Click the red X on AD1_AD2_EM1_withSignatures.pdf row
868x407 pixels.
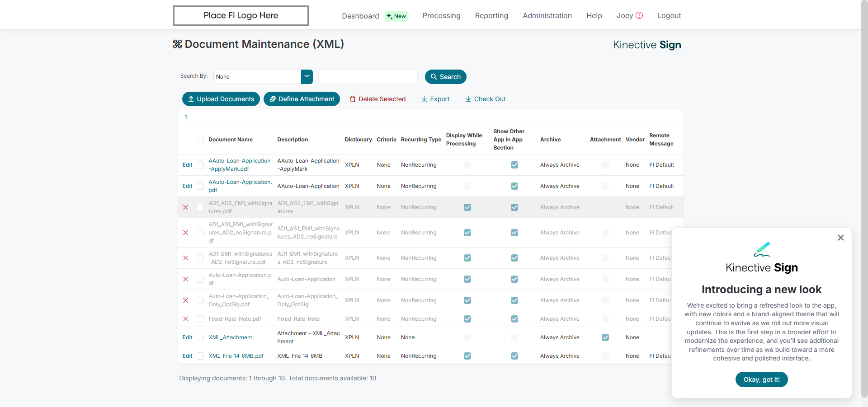185,207
